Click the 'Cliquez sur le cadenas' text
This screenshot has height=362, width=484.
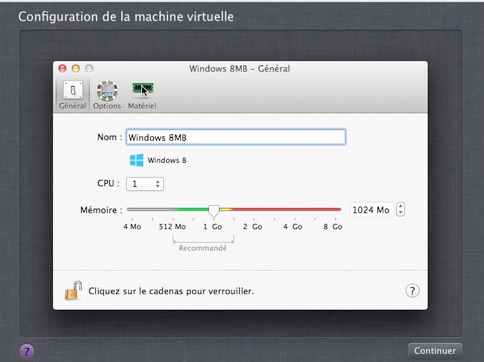pos(171,291)
